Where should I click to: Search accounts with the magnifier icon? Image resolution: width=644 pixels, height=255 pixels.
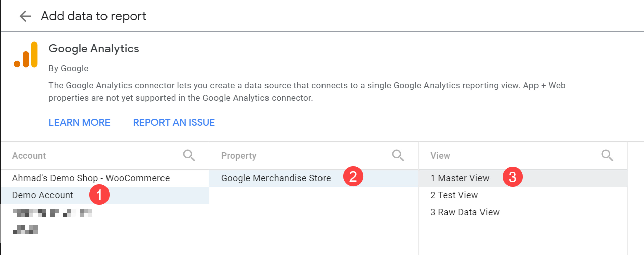click(x=189, y=155)
